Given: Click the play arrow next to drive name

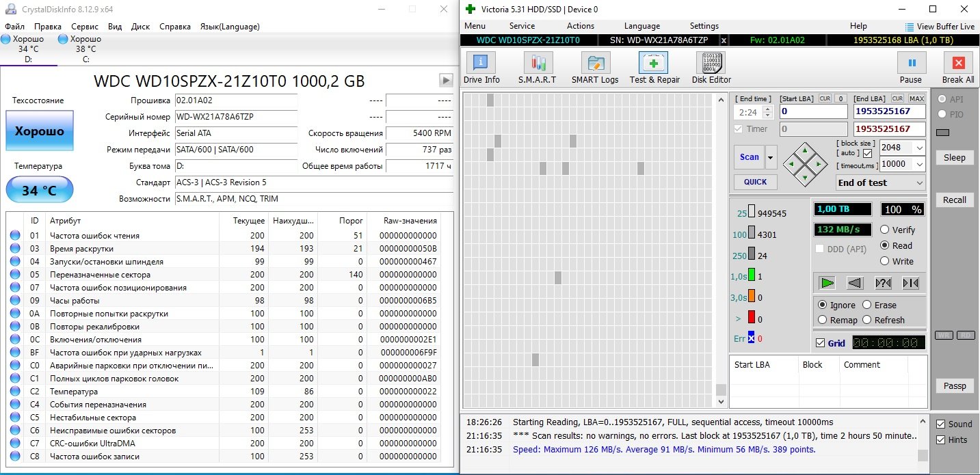Looking at the screenshot, I should tap(446, 81).
